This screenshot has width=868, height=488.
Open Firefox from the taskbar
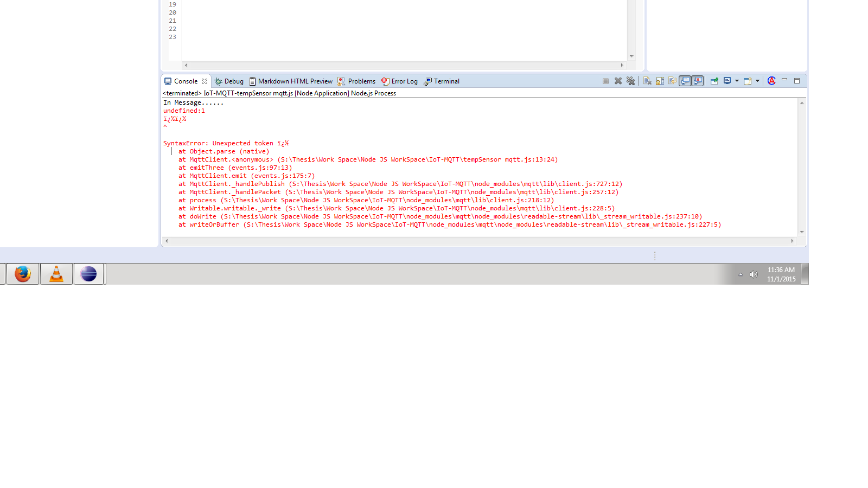click(23, 274)
